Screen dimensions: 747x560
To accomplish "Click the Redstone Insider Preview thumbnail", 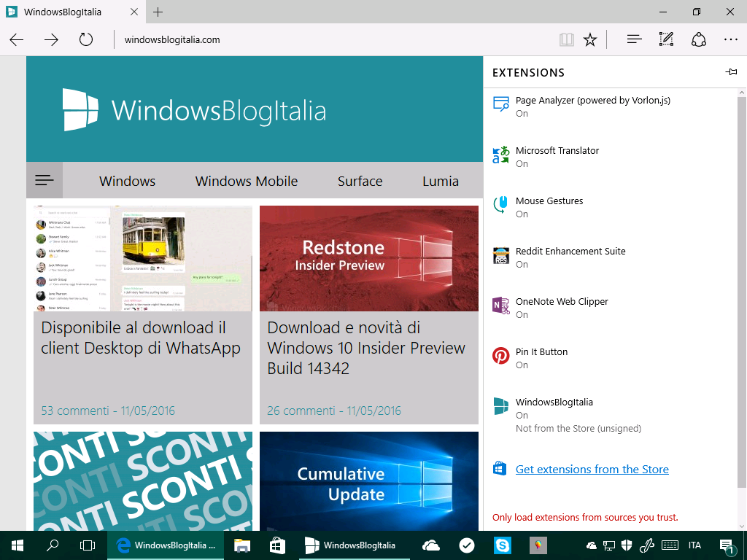I will pyautogui.click(x=368, y=259).
